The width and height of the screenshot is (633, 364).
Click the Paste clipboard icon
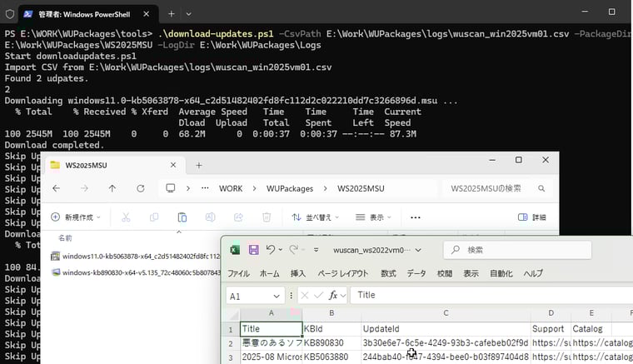point(182,217)
